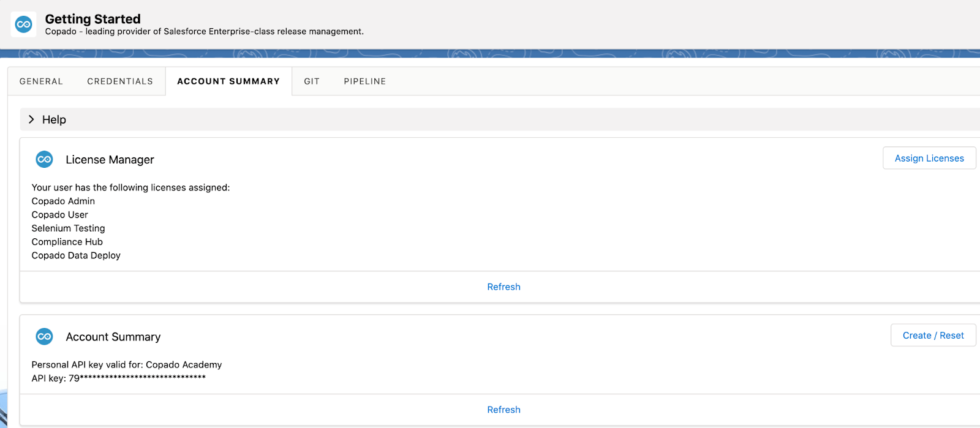Select the Copado Admin license entry
980x428 pixels.
tap(63, 201)
